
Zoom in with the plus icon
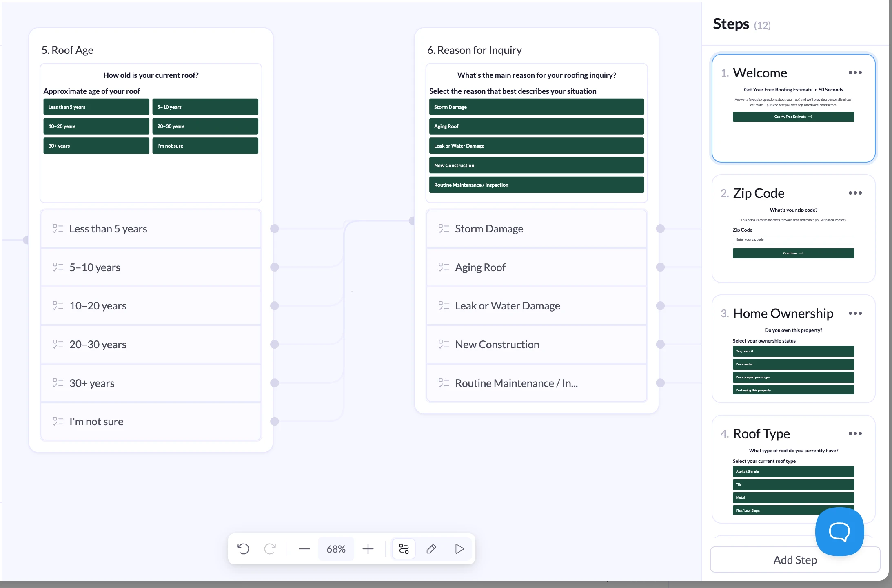click(x=368, y=549)
